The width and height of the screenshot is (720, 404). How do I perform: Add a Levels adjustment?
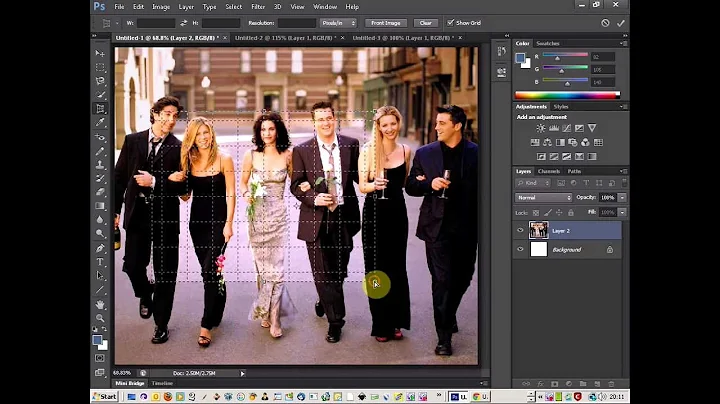(554, 128)
